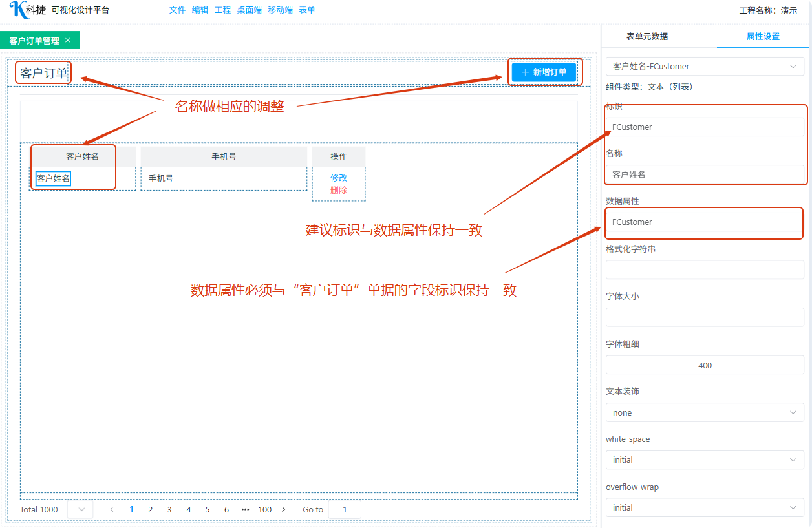This screenshot has width=812, height=528.
Task: Switch to the 表单元数据 tab
Action: pos(647,36)
